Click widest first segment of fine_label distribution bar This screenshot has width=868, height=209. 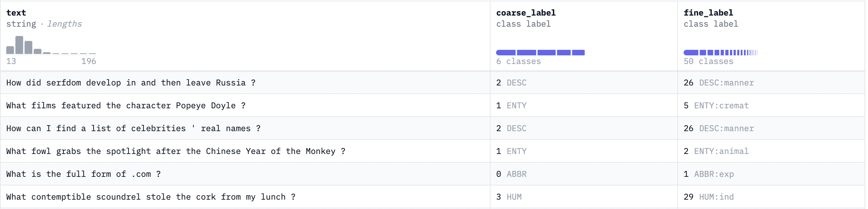point(691,53)
